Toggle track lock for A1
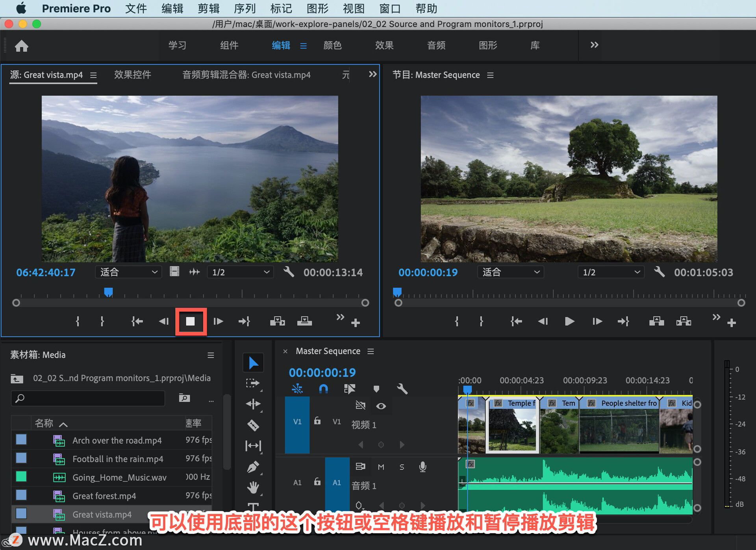This screenshot has height=550, width=756. 317,482
